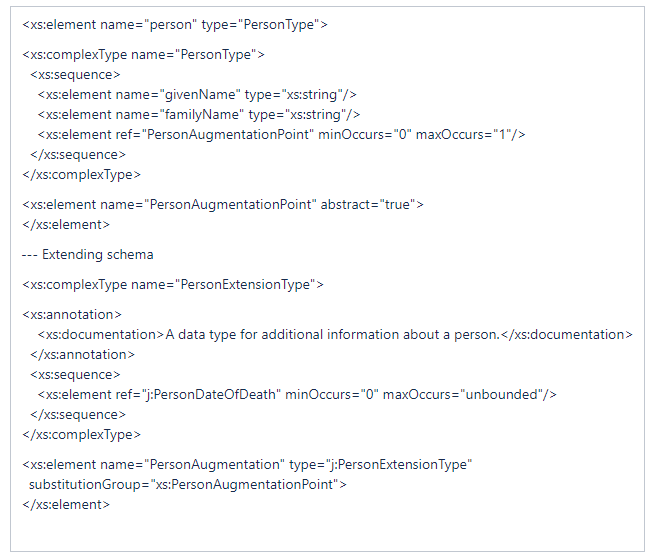Click the first xs:sequence opening tag
The image size is (655, 559).
75,75
